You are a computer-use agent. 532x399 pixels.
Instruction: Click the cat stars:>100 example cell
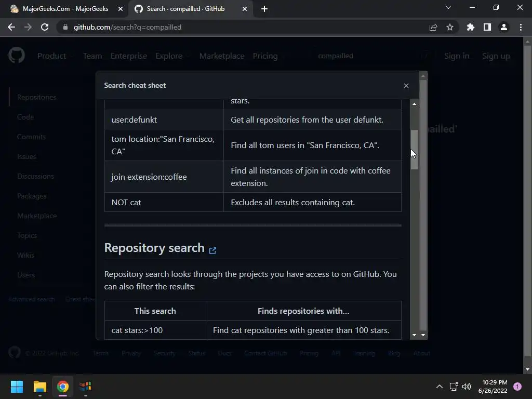coord(155,330)
